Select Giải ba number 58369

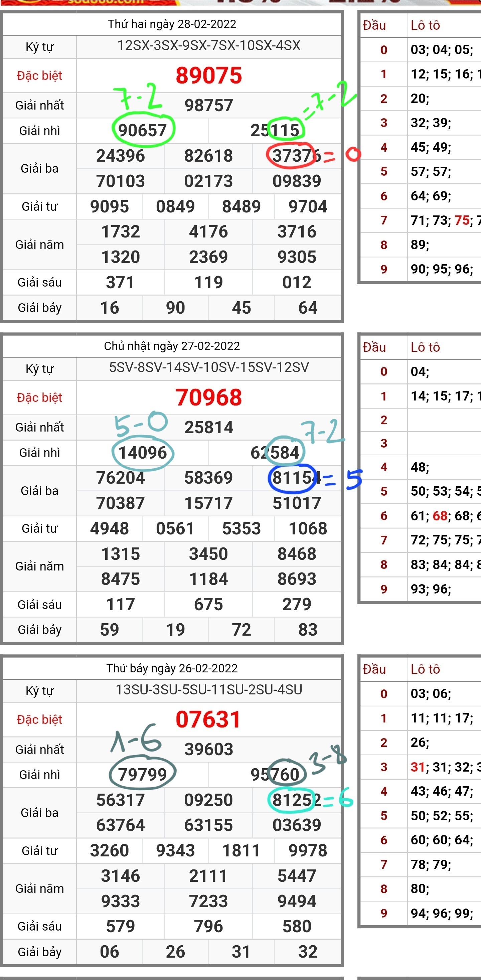(x=208, y=478)
